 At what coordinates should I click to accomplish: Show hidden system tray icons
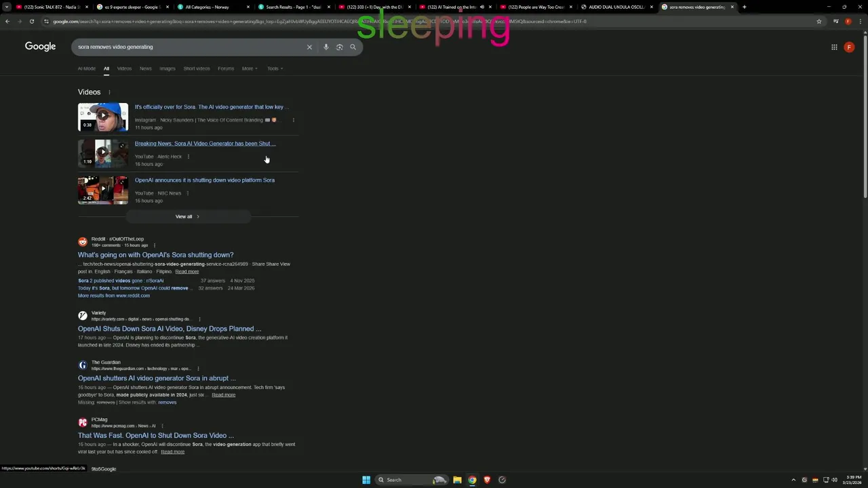coord(793,480)
